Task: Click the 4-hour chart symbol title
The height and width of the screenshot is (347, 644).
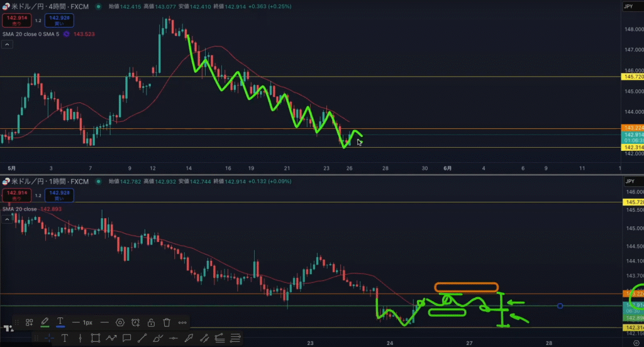Action: pyautogui.click(x=50, y=6)
